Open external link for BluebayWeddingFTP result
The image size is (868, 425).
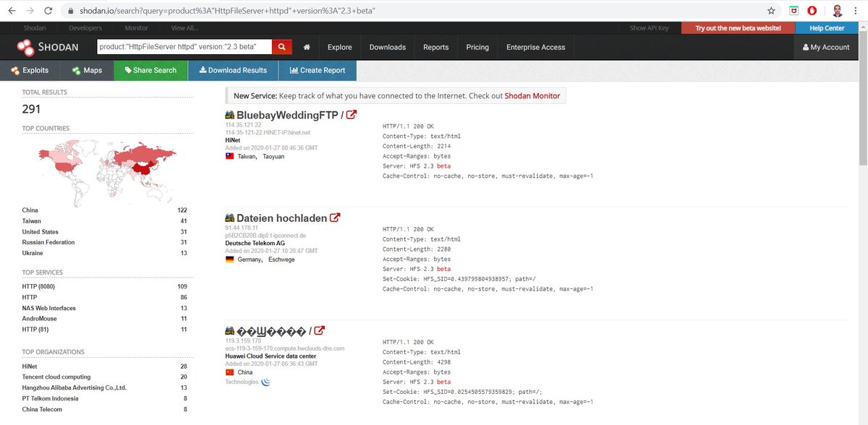click(x=352, y=115)
